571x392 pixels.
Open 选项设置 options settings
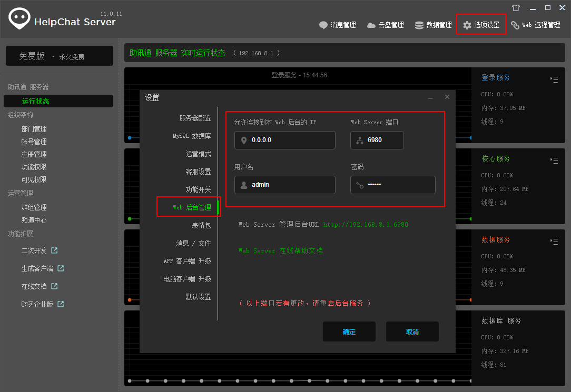(x=481, y=25)
